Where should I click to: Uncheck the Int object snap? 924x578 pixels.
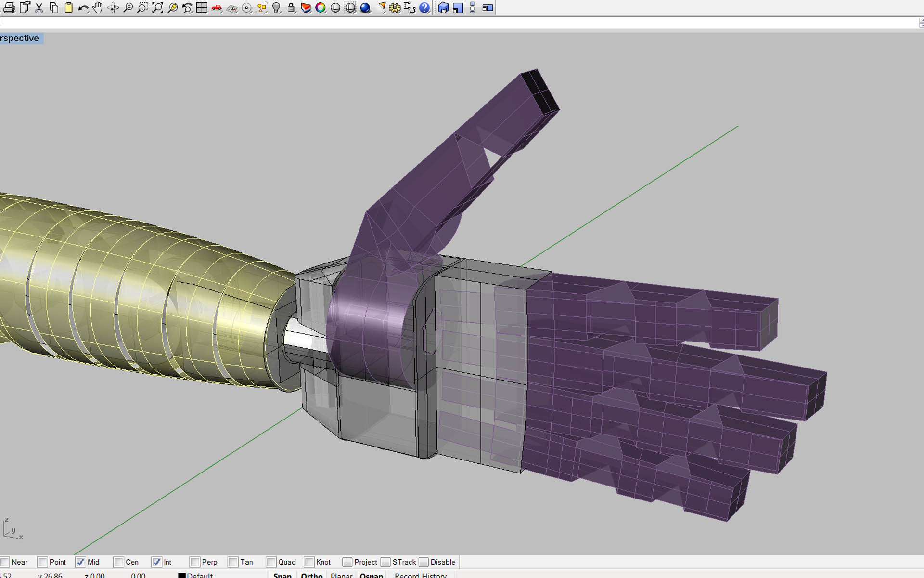click(156, 562)
